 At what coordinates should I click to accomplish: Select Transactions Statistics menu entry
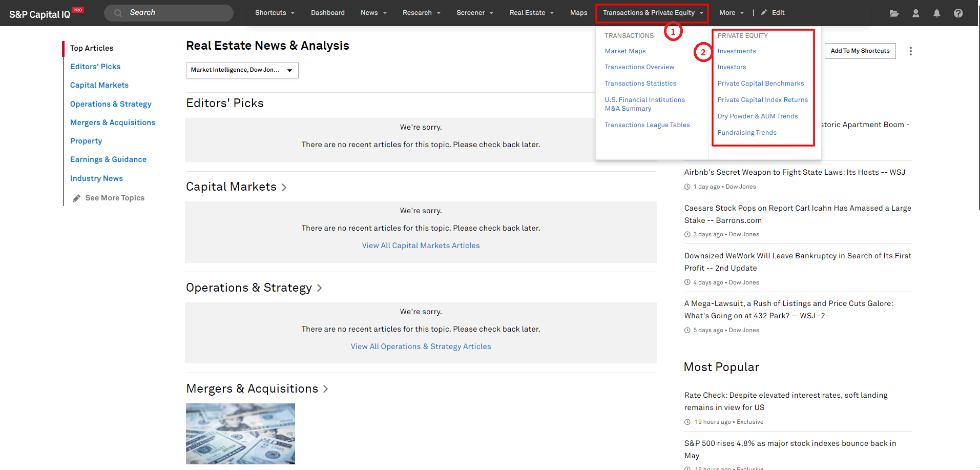pyautogui.click(x=640, y=84)
